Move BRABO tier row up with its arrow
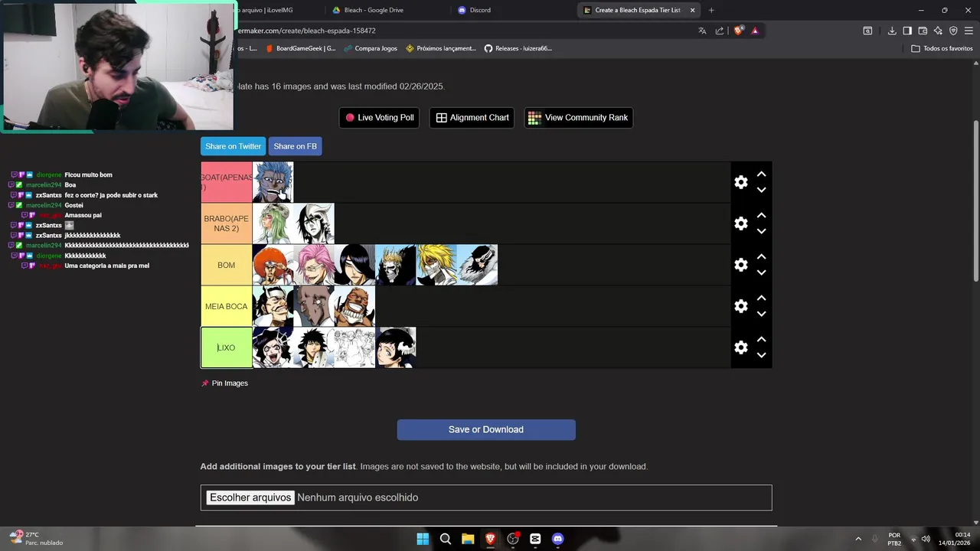This screenshot has width=980, height=551. pyautogui.click(x=761, y=216)
